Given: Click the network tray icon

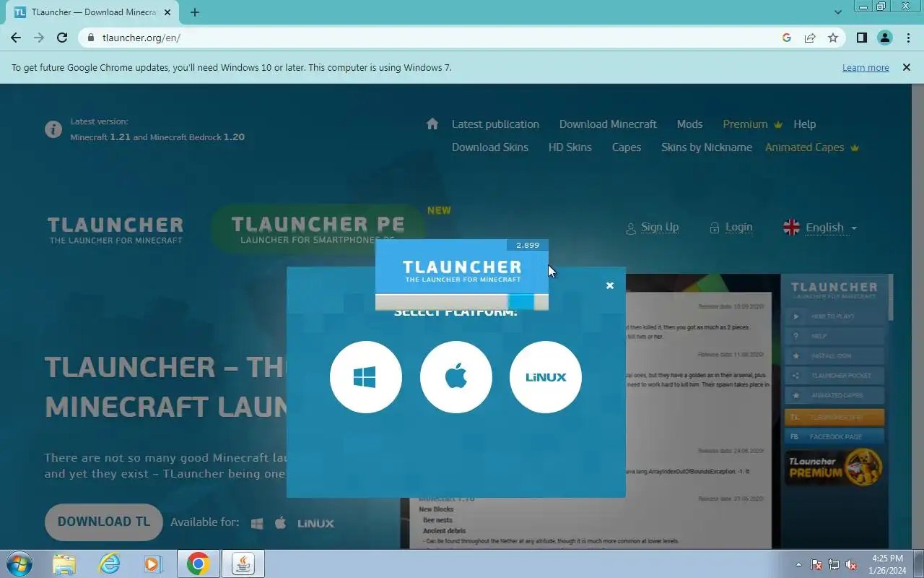Looking at the screenshot, I should pyautogui.click(x=834, y=564).
